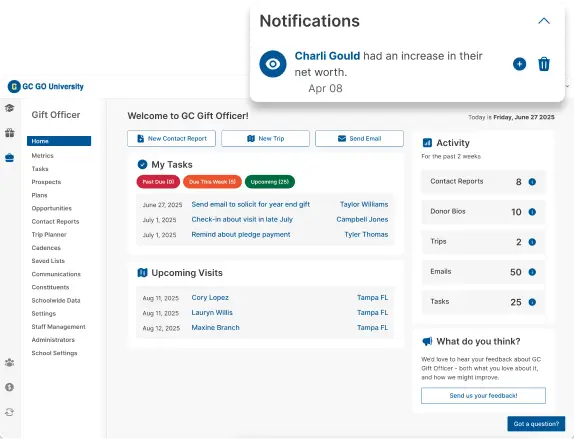
Task: Click the My Tasks checkmark icon
Action: 142,164
